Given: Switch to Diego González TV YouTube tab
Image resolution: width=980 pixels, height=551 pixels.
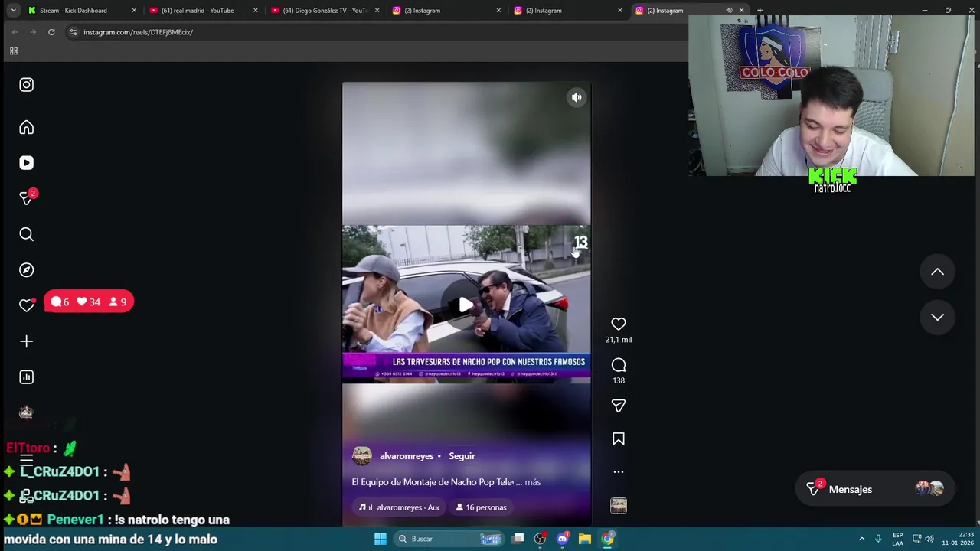Looking at the screenshot, I should pyautogui.click(x=325, y=11).
